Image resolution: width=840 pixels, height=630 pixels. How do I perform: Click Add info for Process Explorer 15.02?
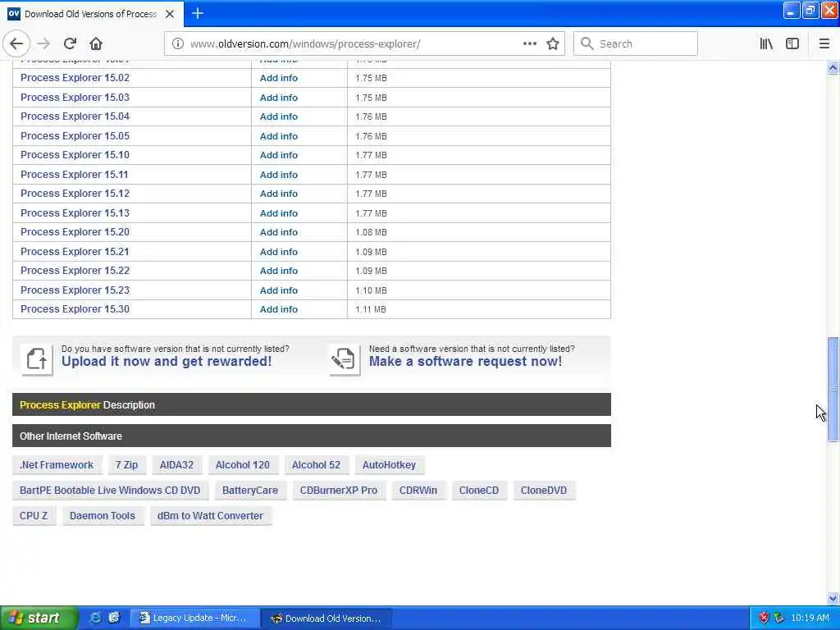coord(279,78)
